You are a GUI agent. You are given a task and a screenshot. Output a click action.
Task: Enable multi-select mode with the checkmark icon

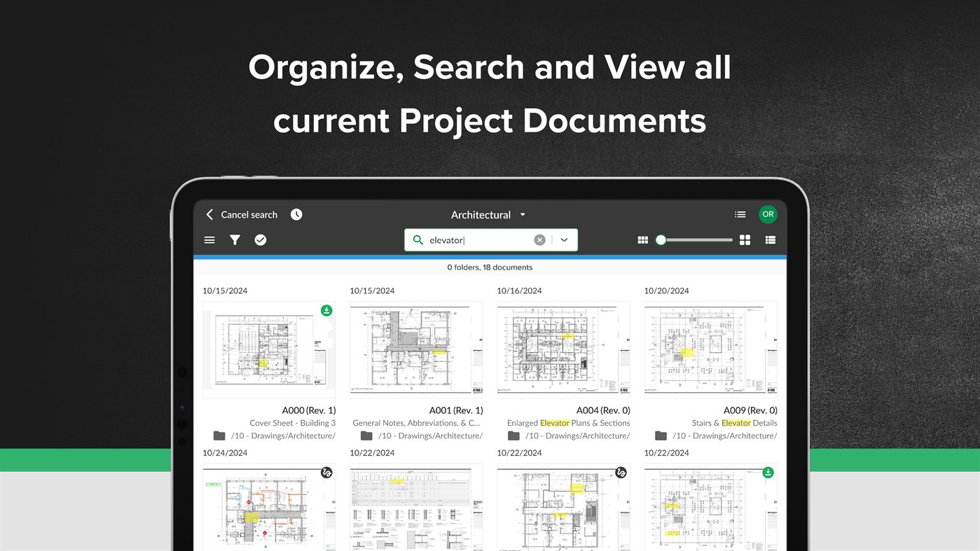(260, 239)
